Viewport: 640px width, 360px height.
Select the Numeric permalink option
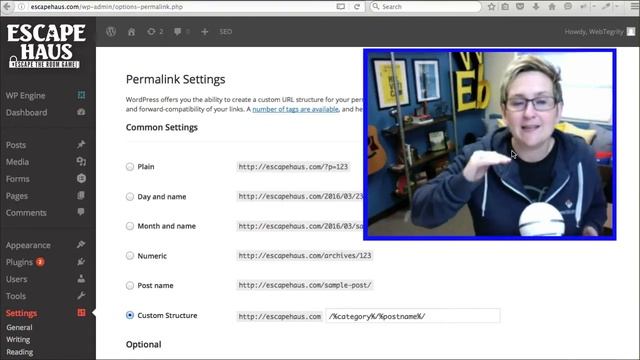tap(130, 256)
